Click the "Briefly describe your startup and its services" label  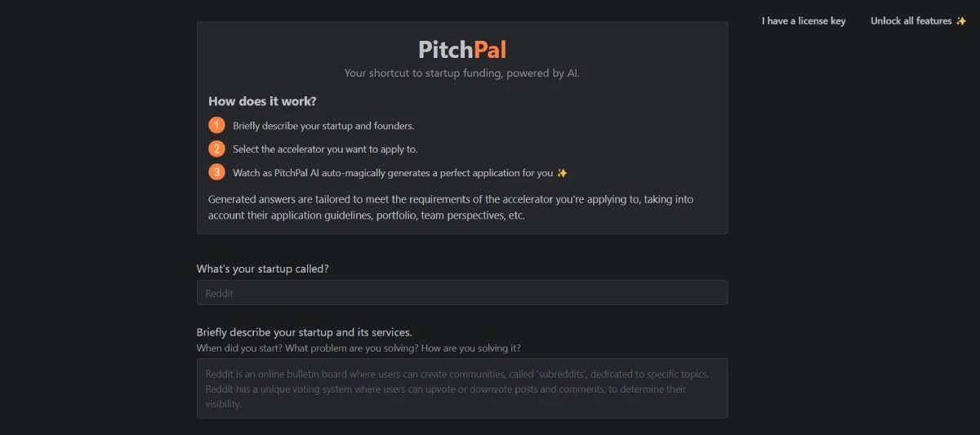coord(304,332)
